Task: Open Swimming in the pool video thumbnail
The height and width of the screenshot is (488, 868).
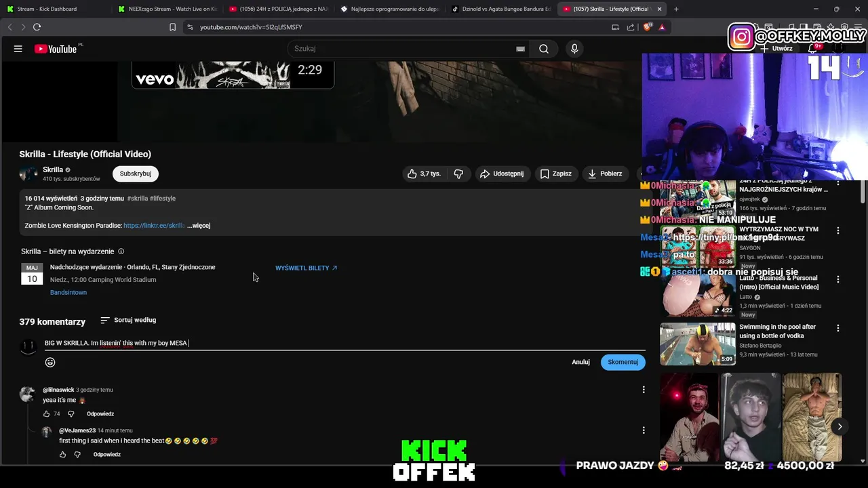Action: (x=698, y=344)
